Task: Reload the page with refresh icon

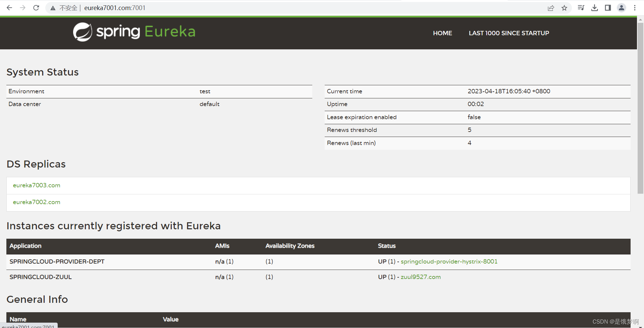Action: (36, 8)
